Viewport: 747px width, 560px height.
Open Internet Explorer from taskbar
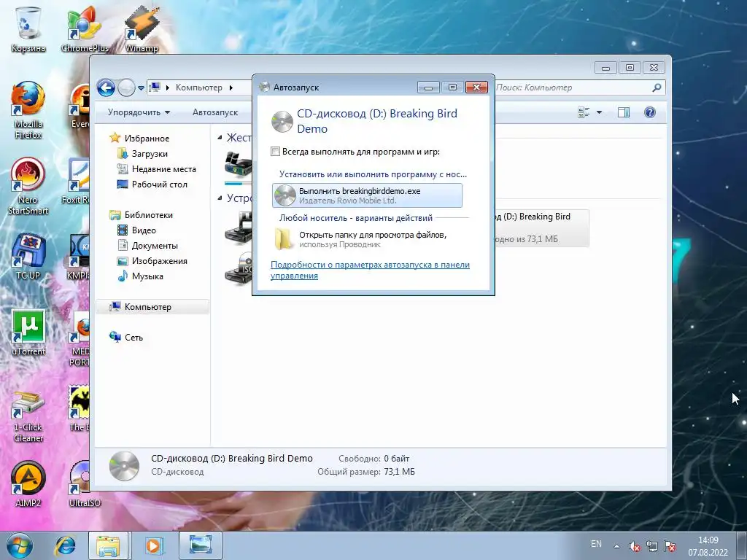coord(65,545)
